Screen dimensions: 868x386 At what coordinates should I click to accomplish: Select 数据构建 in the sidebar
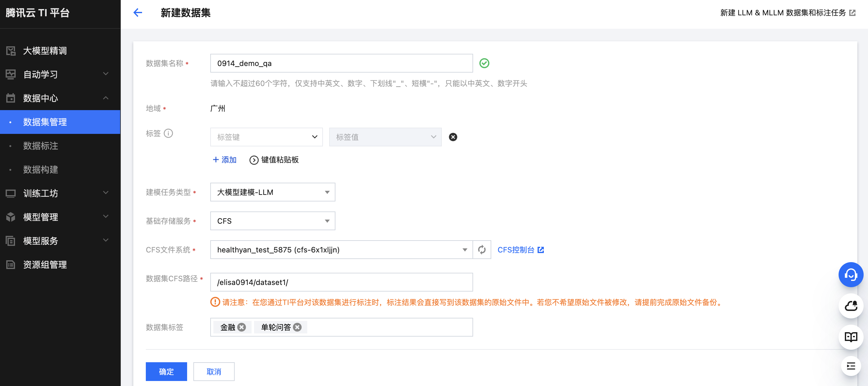tap(60, 170)
